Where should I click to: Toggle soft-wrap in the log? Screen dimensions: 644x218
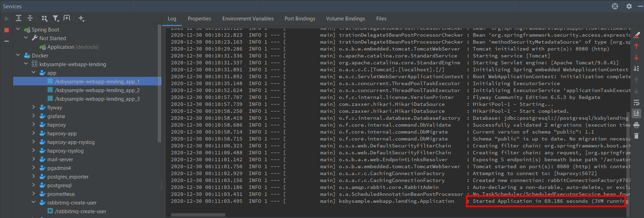(636, 102)
